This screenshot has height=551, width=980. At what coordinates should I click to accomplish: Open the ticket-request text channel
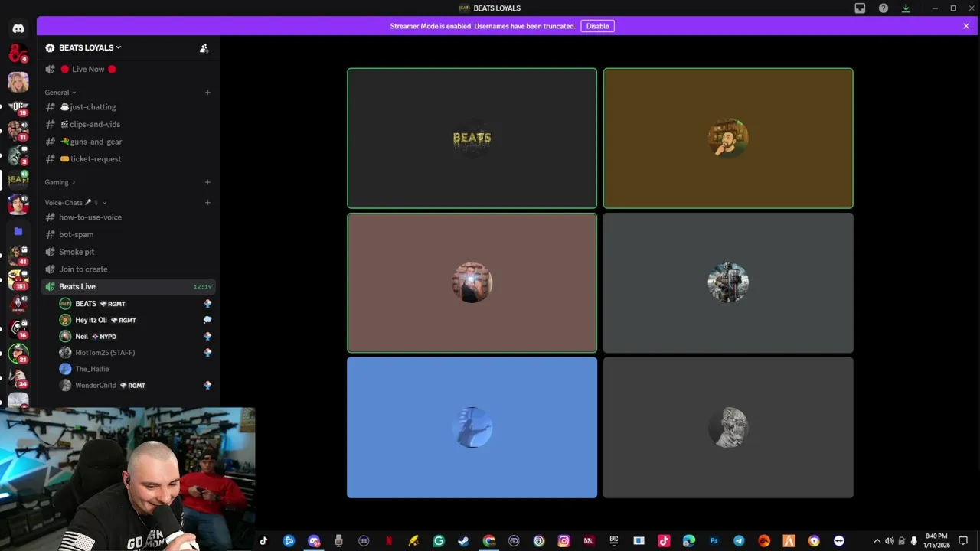[128, 159]
